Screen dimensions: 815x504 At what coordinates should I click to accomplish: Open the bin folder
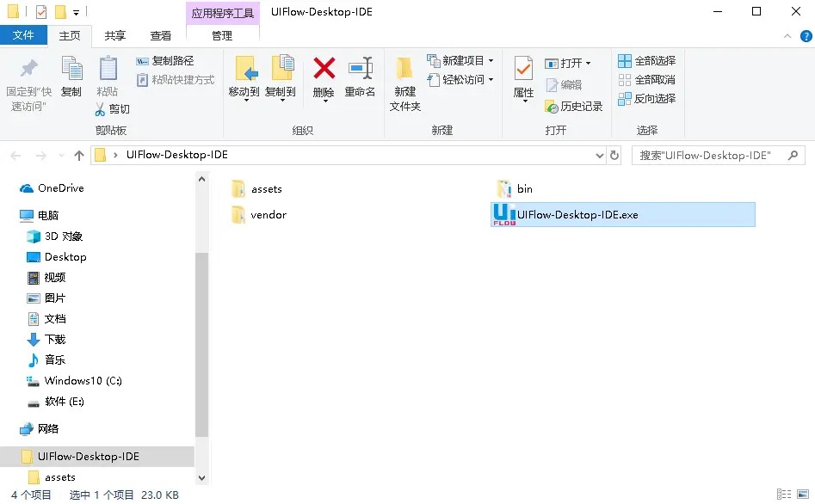click(x=514, y=188)
